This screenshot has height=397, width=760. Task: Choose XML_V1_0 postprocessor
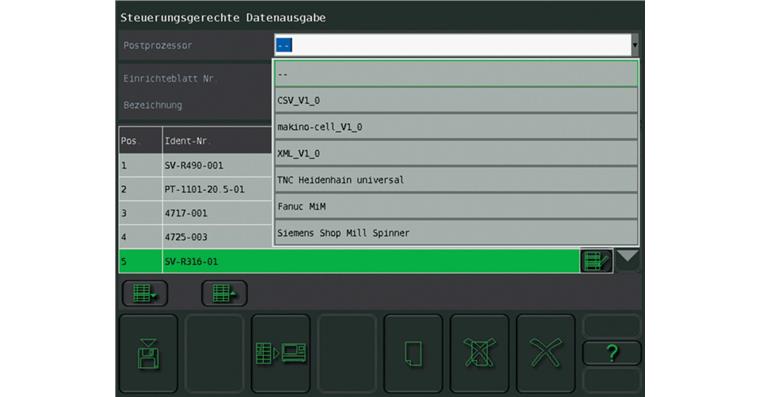tap(456, 154)
